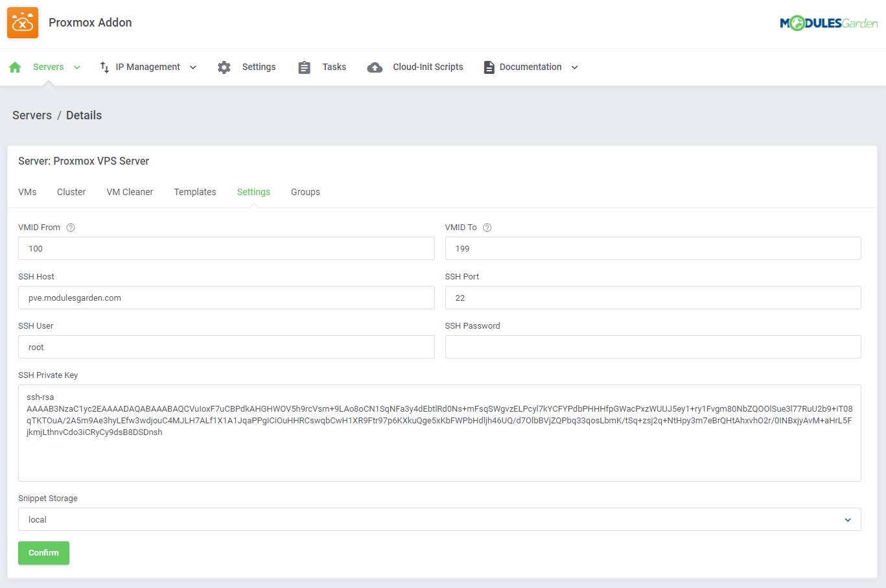The height and width of the screenshot is (588, 886).
Task: Click the SSH Password input field
Action: 653,347
